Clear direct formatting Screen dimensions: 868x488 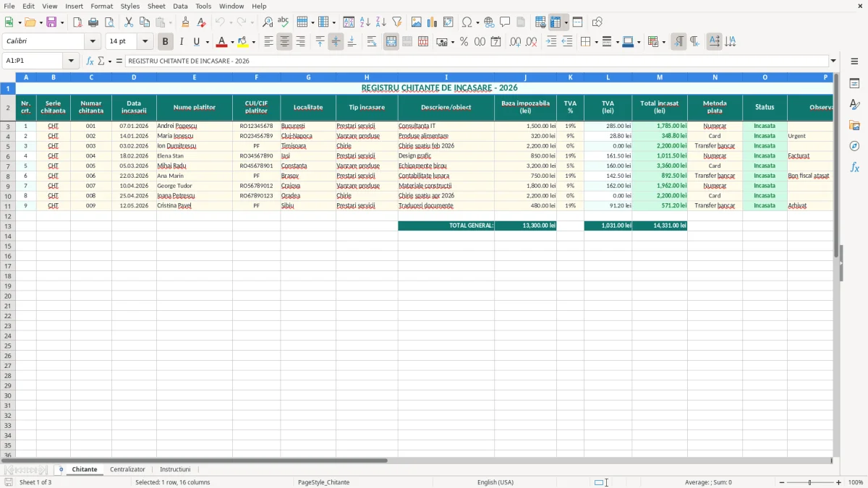coord(202,22)
